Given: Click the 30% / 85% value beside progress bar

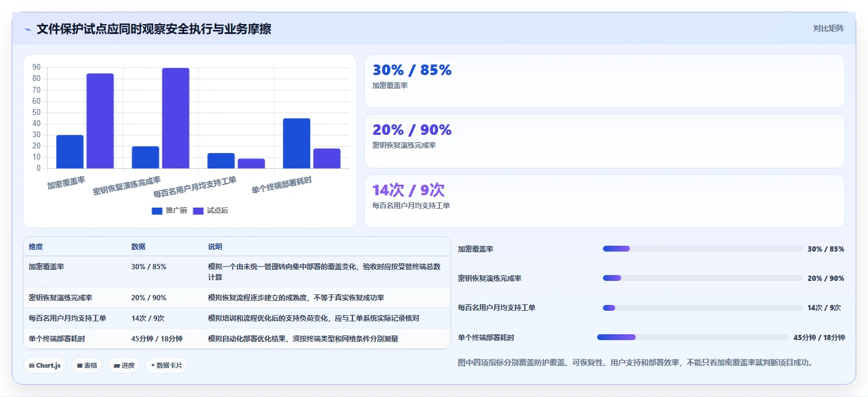Looking at the screenshot, I should (826, 249).
